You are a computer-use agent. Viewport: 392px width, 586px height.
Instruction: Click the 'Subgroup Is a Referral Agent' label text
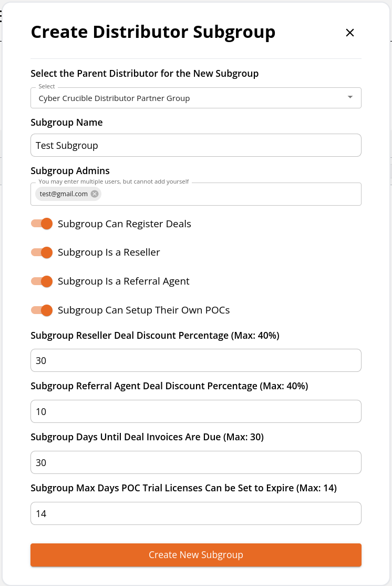click(123, 281)
